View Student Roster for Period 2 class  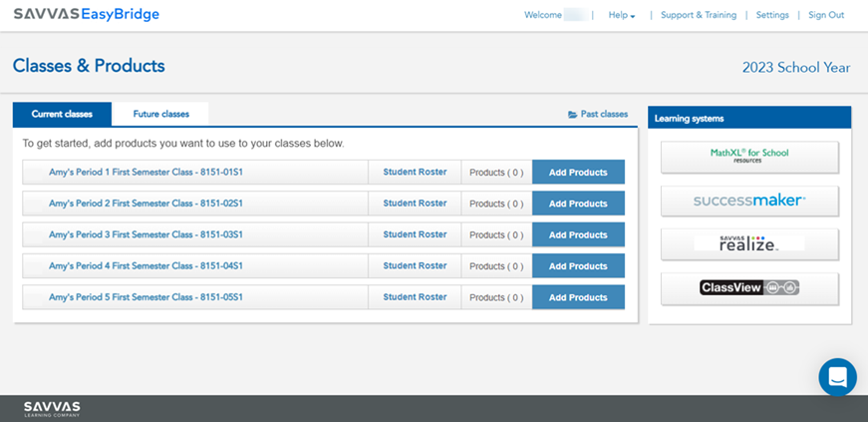pos(415,204)
